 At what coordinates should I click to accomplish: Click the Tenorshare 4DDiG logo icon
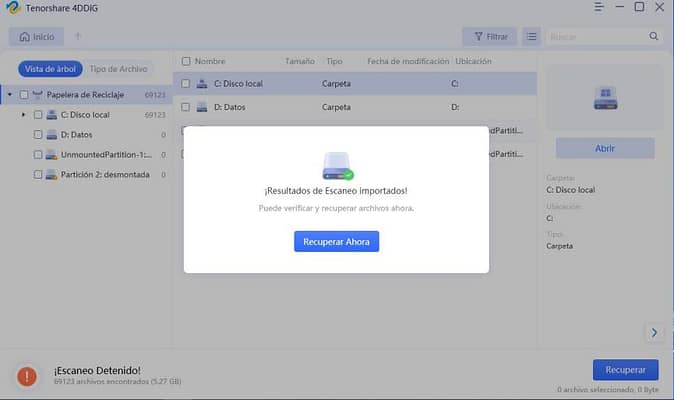click(x=13, y=7)
